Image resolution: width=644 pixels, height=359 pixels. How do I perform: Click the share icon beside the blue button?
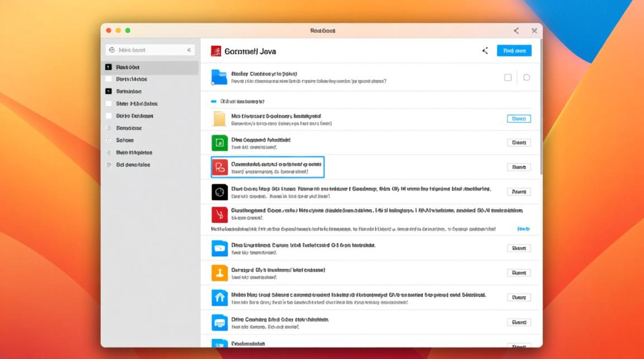click(485, 51)
